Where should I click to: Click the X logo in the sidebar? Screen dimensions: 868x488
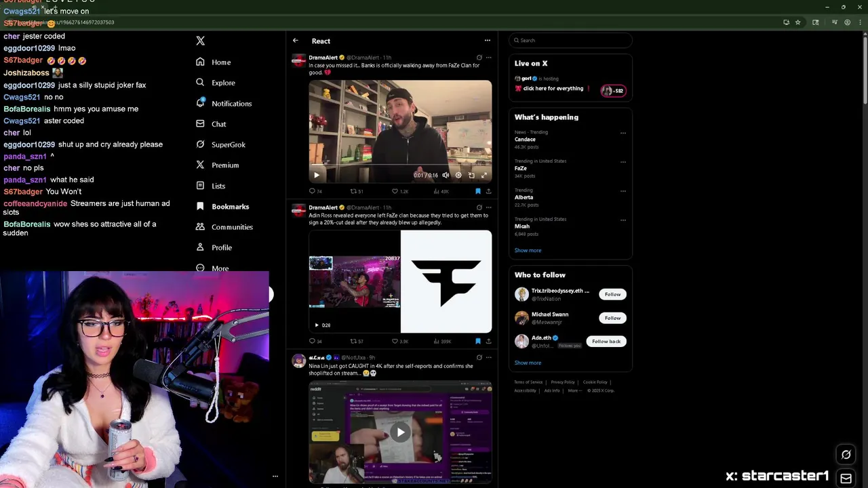[200, 41]
